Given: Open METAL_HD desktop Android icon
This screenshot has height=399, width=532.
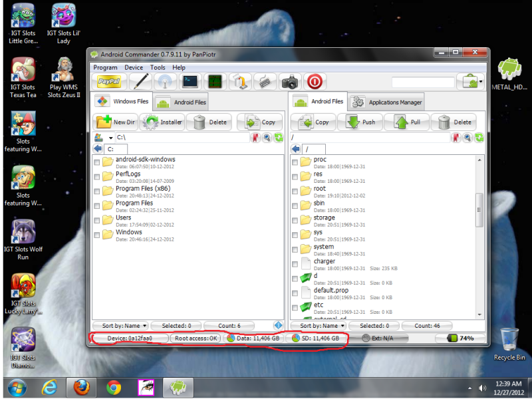Looking at the screenshot, I should click(x=509, y=74).
